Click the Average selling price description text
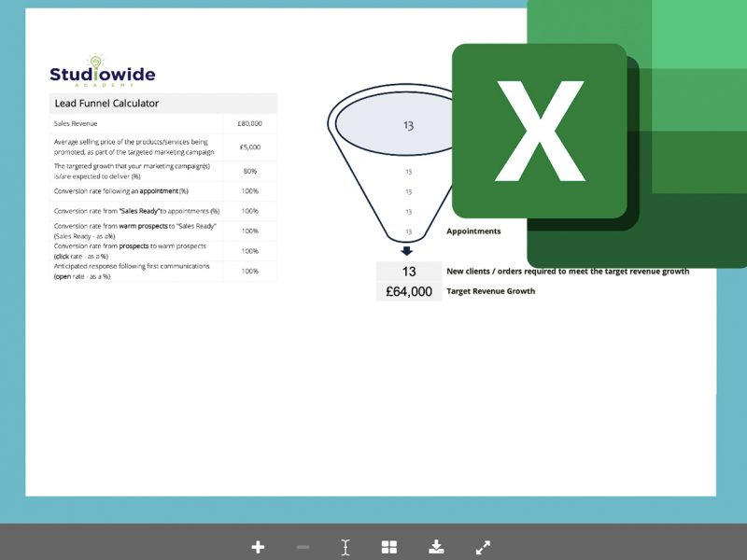The height and width of the screenshot is (560, 747). (134, 147)
